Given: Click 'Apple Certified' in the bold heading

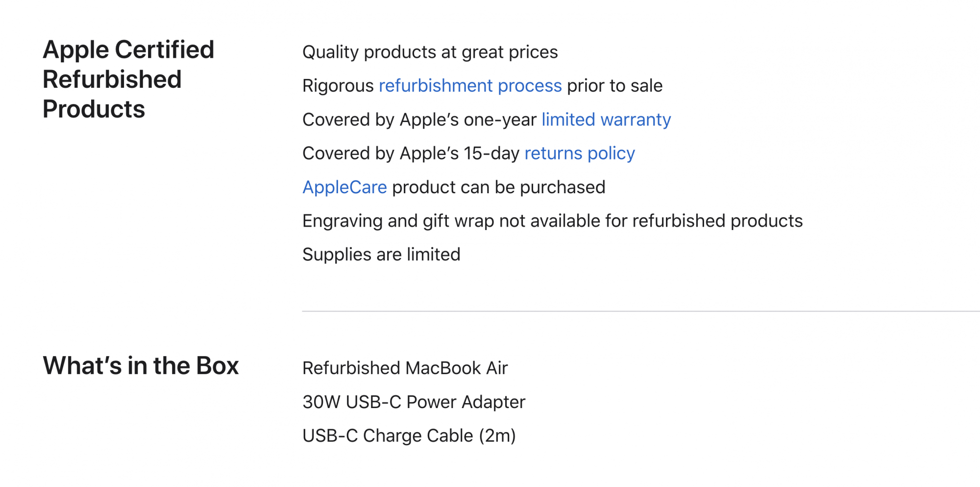Looking at the screenshot, I should click(128, 50).
